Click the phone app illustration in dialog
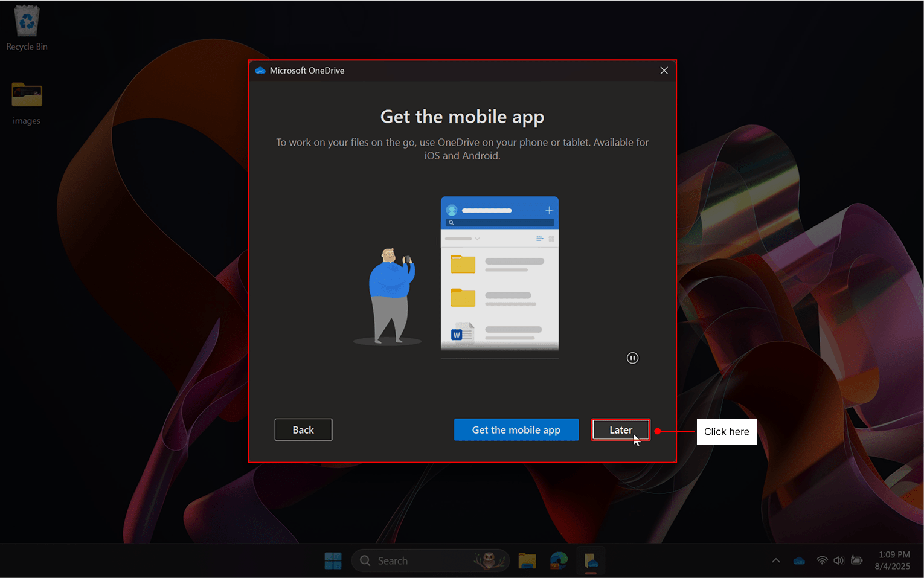Image resolution: width=924 pixels, height=578 pixels. (499, 274)
